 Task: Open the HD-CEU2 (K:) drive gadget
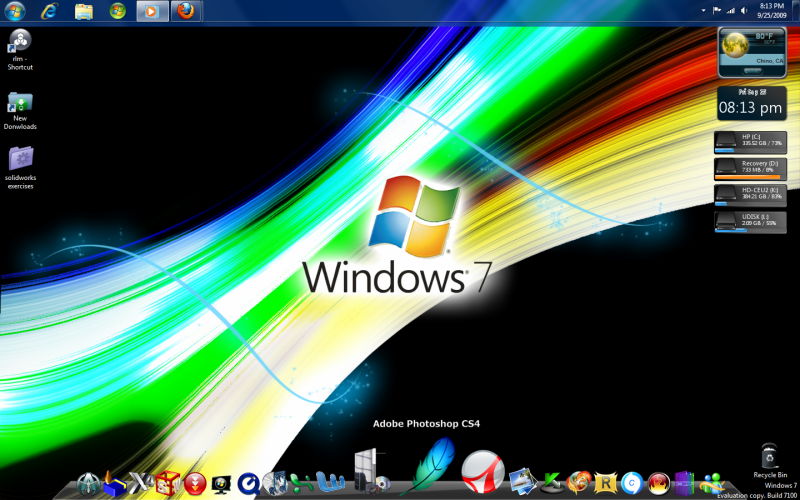(751, 195)
